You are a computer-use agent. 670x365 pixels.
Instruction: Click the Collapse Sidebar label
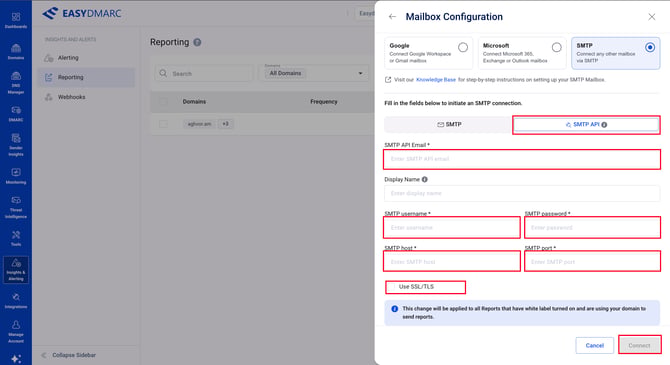(74, 355)
